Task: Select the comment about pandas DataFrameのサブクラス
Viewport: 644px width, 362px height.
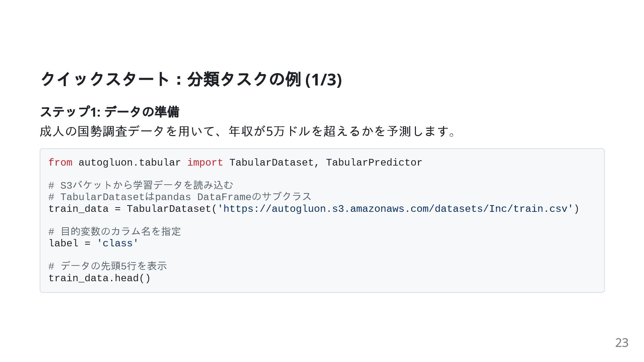Action: (180, 197)
